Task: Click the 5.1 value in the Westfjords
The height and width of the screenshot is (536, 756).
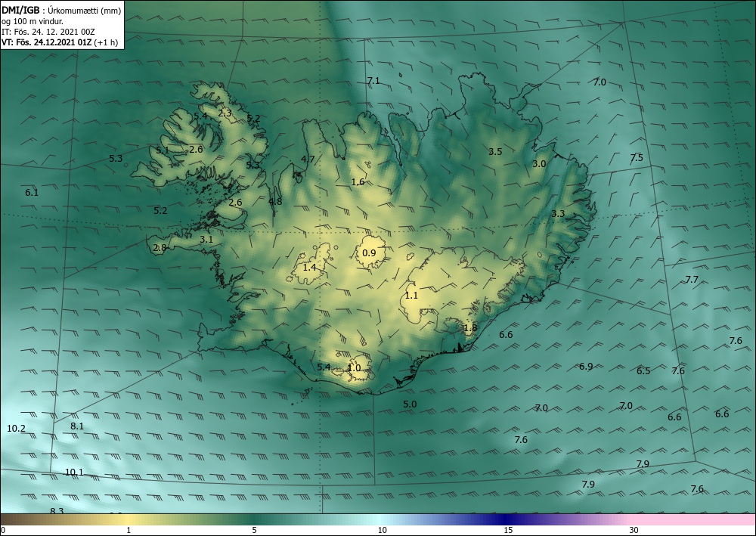Action: [x=163, y=150]
